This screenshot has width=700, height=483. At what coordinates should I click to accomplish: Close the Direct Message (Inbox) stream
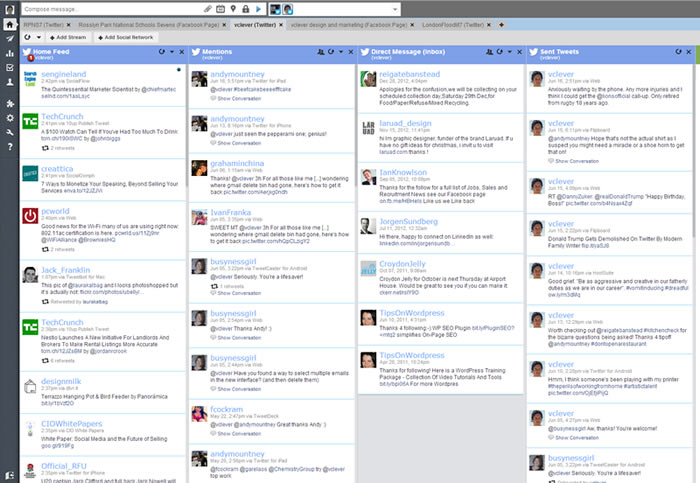click(520, 52)
